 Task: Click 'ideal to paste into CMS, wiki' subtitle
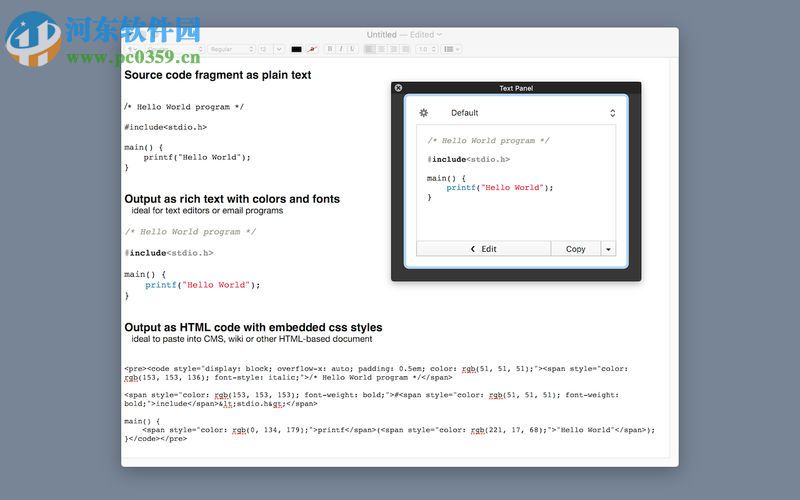tap(252, 339)
